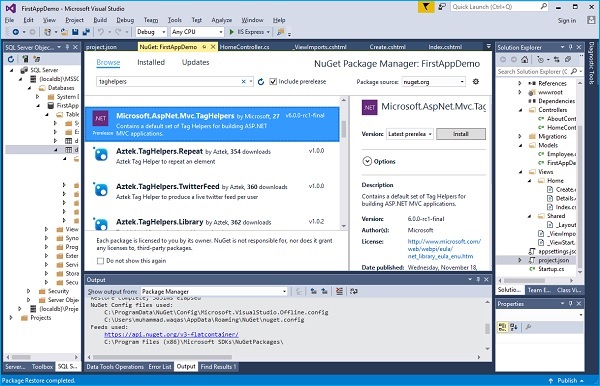The image size is (600, 386).
Task: Expand the Migrations folder in Solution Explorer
Action: [520, 137]
